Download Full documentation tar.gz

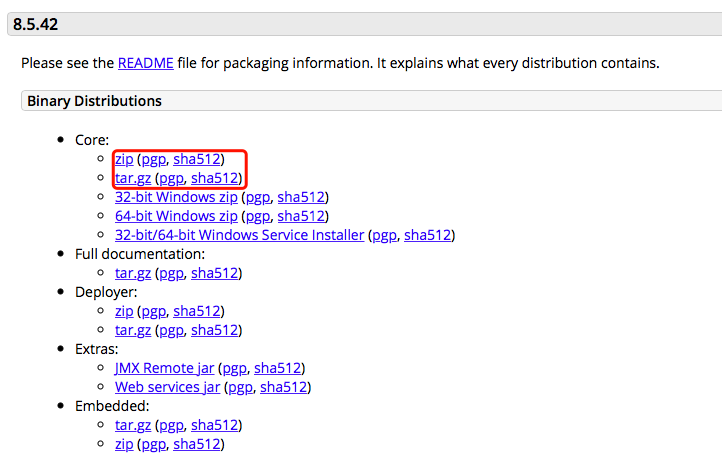point(133,273)
